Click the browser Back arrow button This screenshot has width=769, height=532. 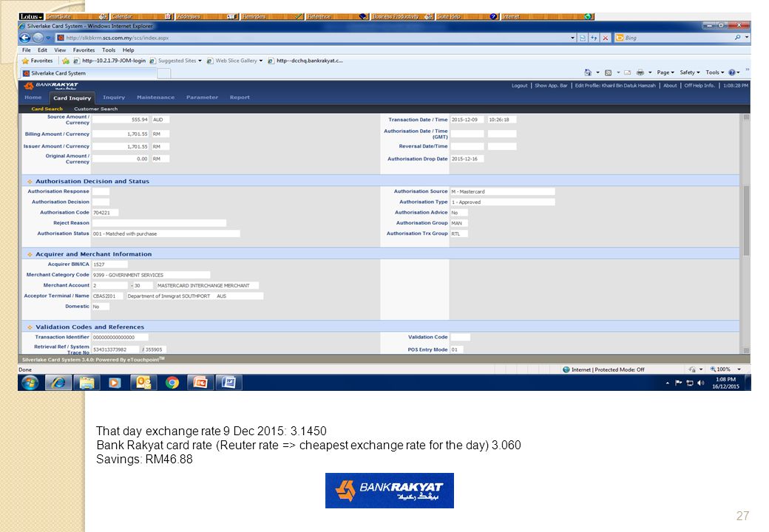click(24, 37)
